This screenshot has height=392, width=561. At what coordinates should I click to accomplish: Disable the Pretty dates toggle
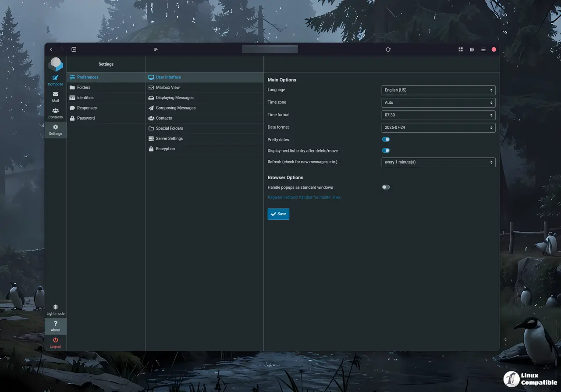click(x=386, y=140)
